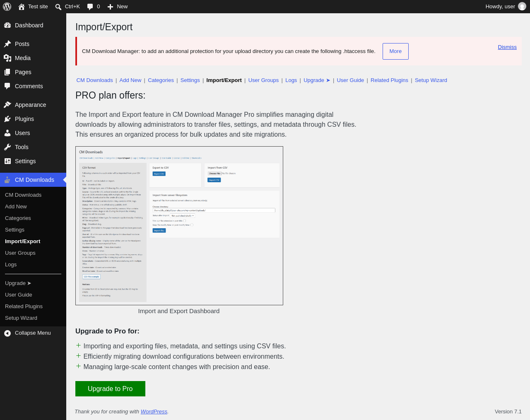The image size is (530, 420).
Task: Open the CM Downloads tab link
Action: point(94,80)
